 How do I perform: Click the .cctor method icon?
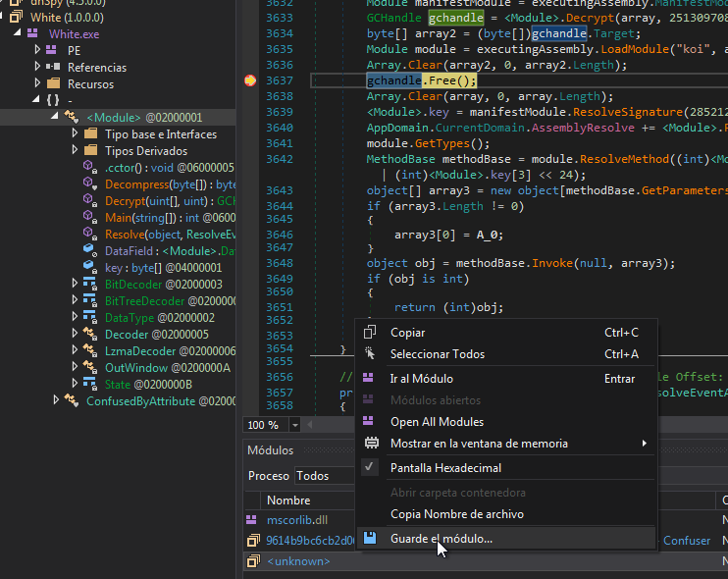90,167
